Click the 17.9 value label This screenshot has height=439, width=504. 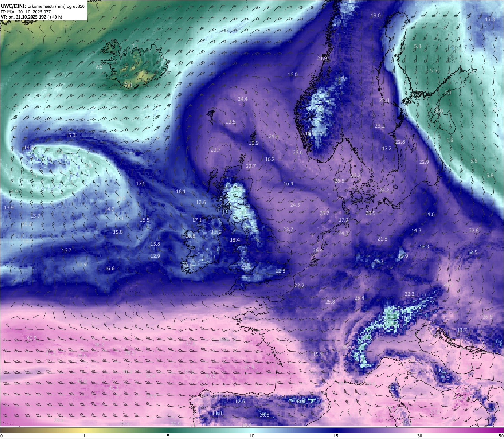(x=343, y=220)
